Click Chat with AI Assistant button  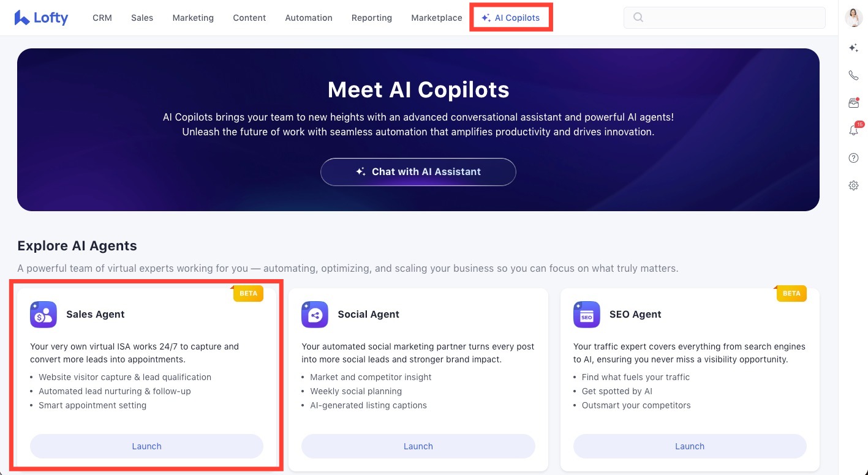pyautogui.click(x=418, y=172)
